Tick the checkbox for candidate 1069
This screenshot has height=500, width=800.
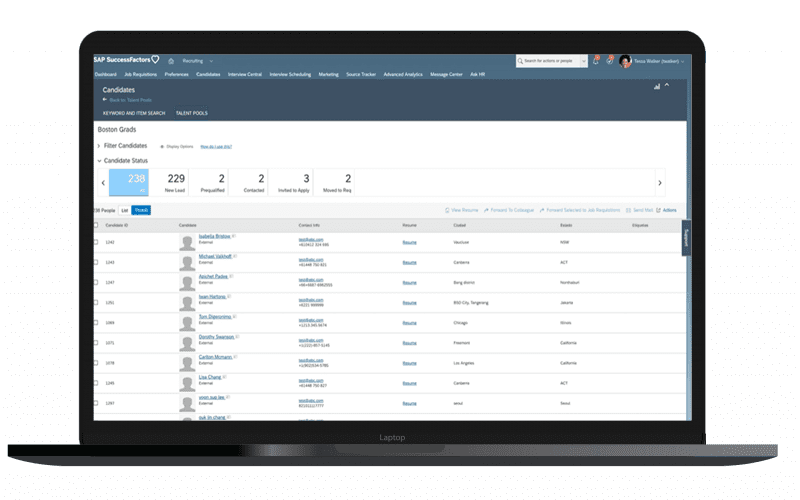point(96,323)
